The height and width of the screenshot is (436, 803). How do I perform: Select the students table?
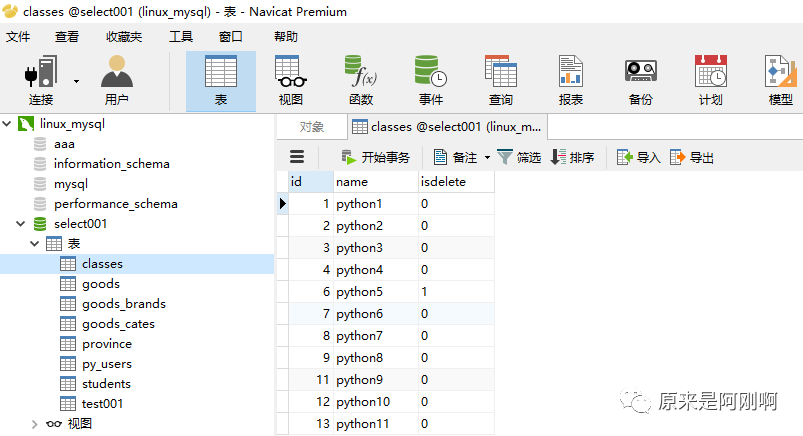(106, 384)
